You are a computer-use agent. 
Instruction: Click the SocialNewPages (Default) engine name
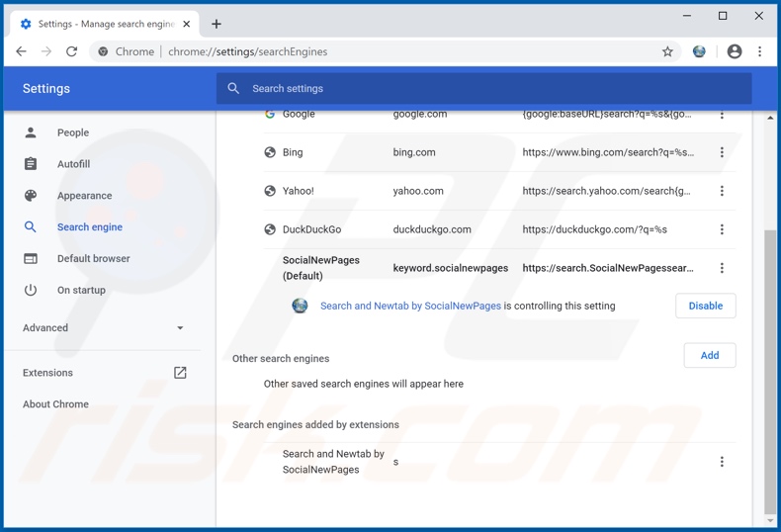(x=320, y=268)
